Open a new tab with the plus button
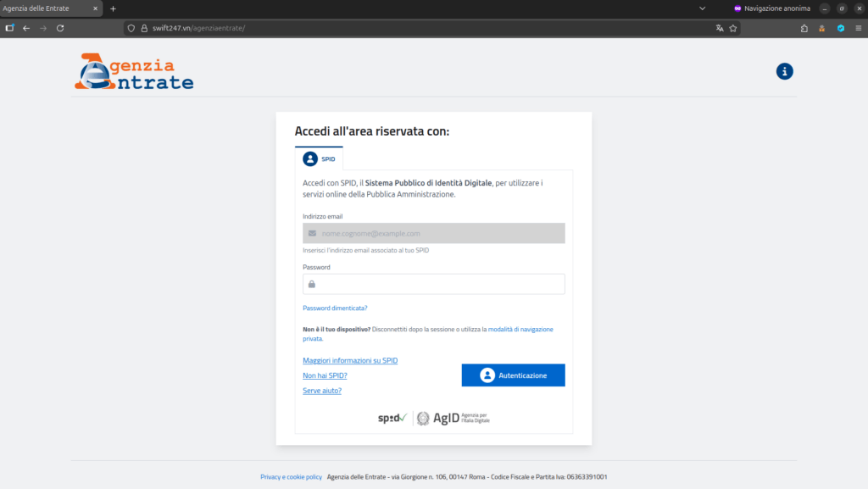 (114, 8)
